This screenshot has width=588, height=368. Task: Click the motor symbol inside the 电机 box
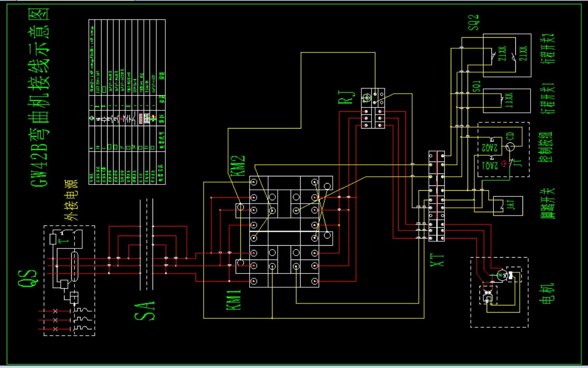click(x=501, y=275)
